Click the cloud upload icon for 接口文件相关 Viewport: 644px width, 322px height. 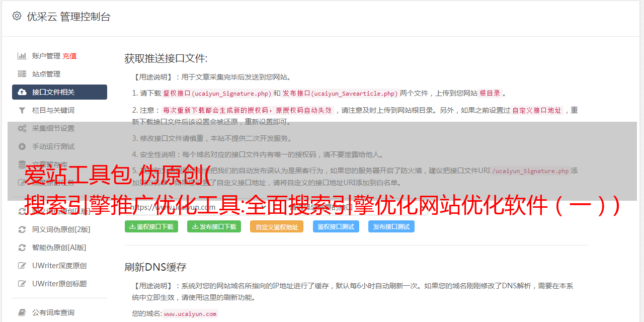pyautogui.click(x=22, y=92)
